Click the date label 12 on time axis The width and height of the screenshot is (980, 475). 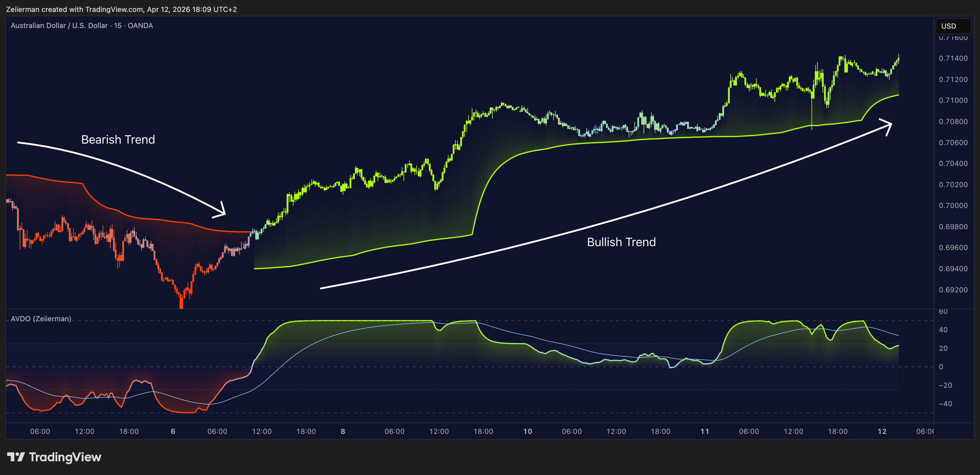coord(882,431)
